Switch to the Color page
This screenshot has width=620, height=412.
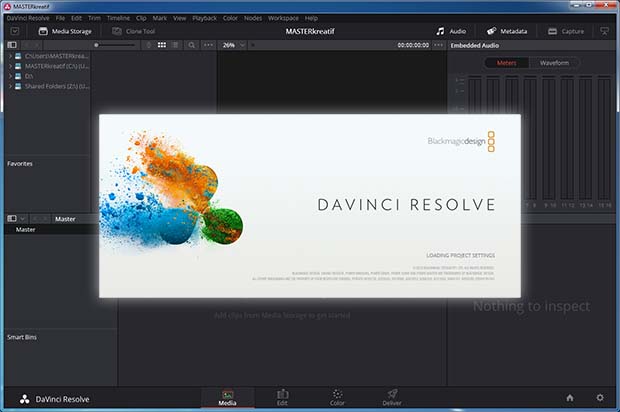[337, 398]
